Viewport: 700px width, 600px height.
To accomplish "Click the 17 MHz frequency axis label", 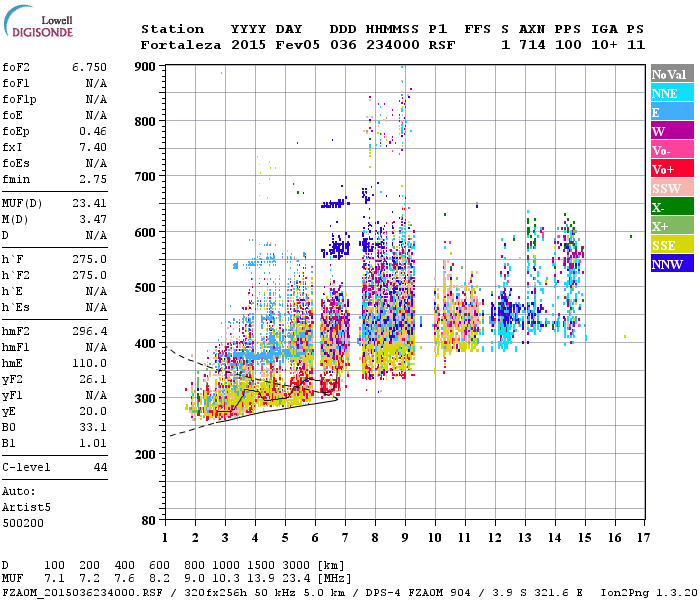I will [x=644, y=538].
